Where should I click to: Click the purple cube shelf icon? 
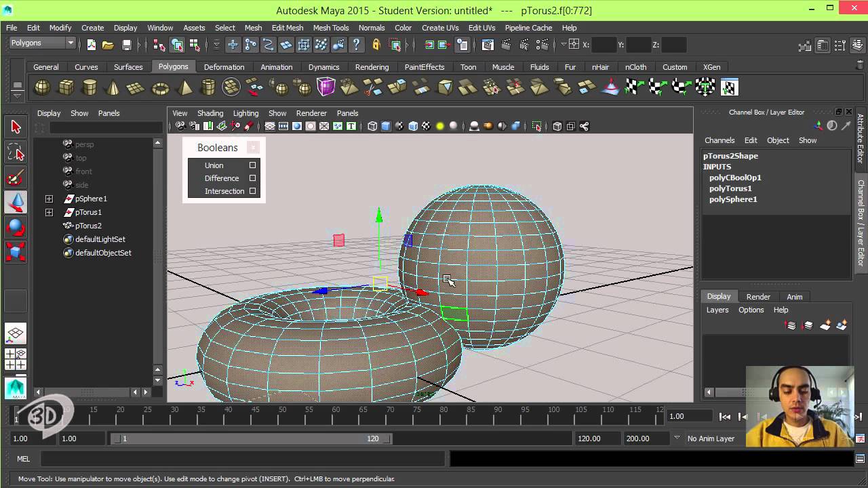click(x=326, y=87)
